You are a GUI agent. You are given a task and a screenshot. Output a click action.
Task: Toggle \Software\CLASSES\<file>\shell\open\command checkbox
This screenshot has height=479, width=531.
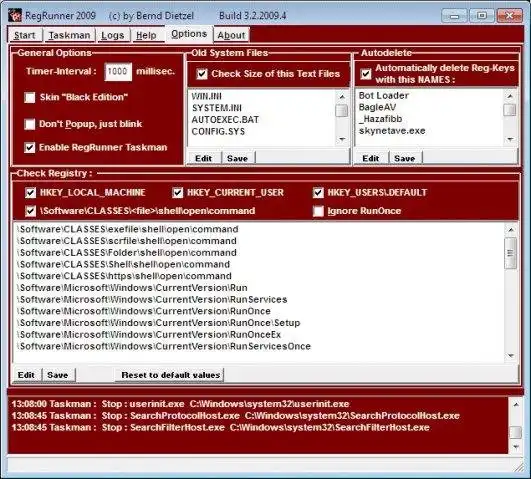30,211
